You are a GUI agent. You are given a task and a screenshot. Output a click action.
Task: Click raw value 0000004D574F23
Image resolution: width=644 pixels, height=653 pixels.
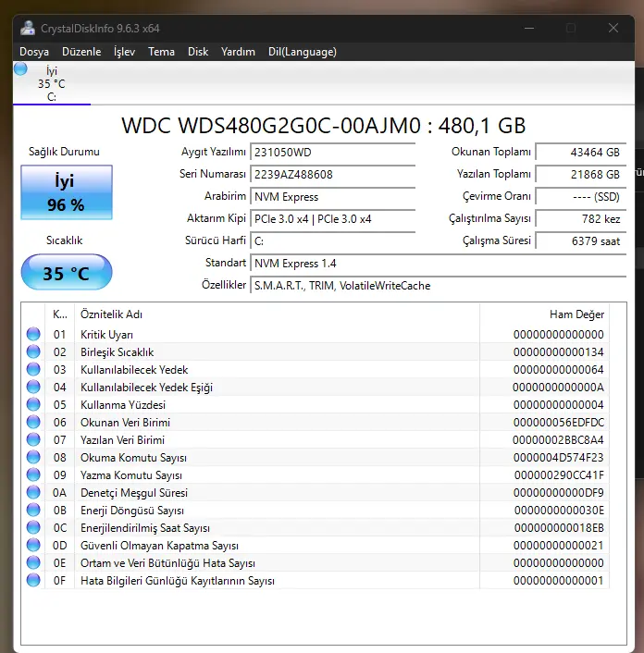[558, 457]
